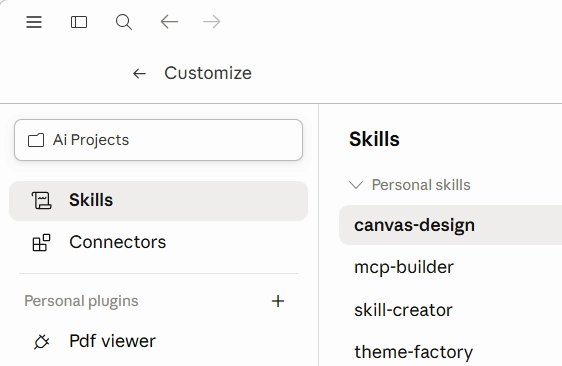Click the Skills panel heading
562x366 pixels.
tap(374, 139)
